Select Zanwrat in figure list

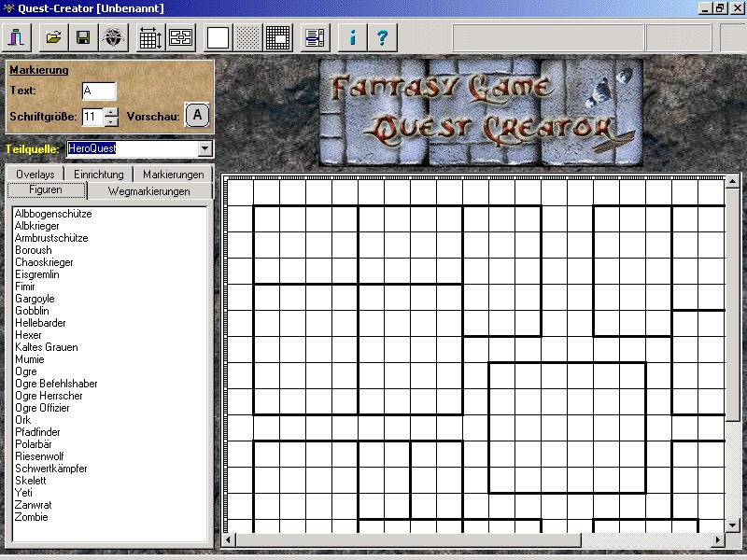point(33,505)
